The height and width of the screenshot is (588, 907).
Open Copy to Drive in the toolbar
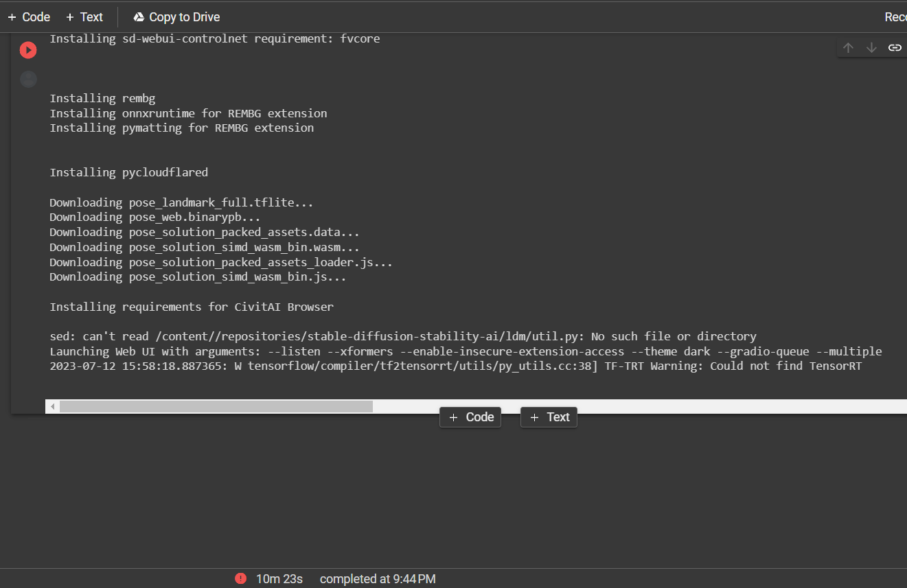click(176, 16)
